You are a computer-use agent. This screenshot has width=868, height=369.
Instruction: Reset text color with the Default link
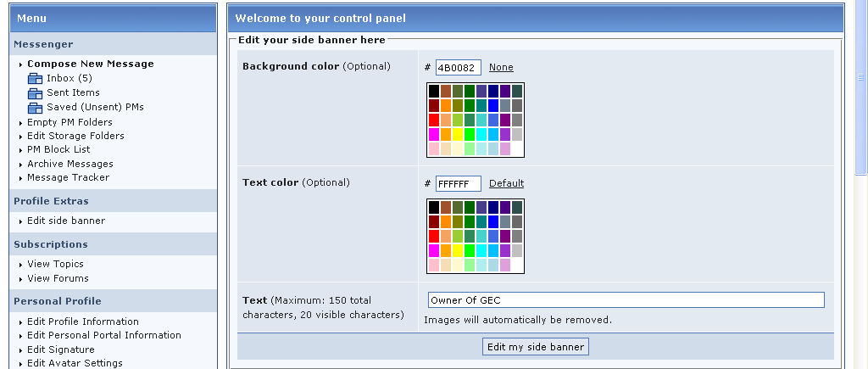point(506,183)
